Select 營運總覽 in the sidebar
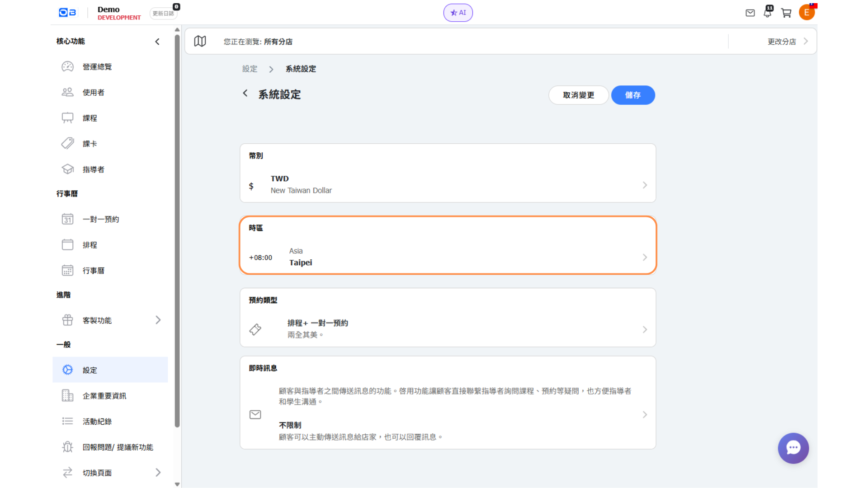 pyautogui.click(x=97, y=67)
